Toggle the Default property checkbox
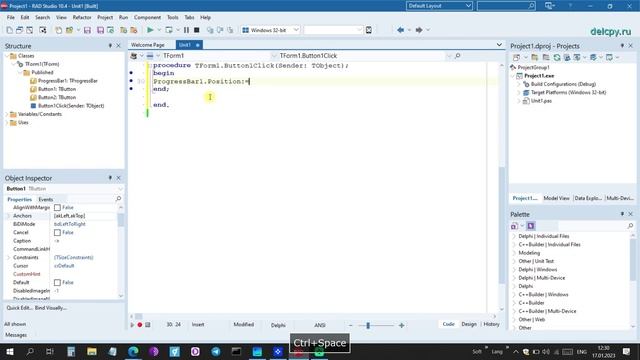Screen dimensions: 640x360 (58, 282)
